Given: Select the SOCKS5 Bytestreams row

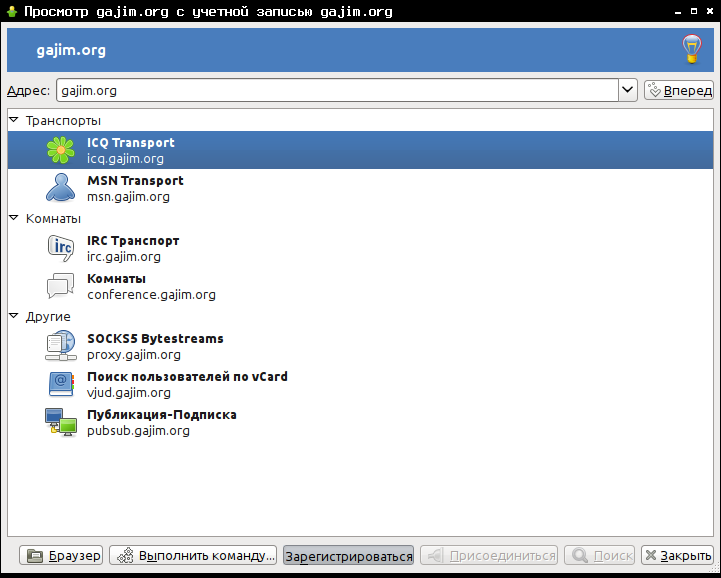Looking at the screenshot, I should (x=360, y=346).
